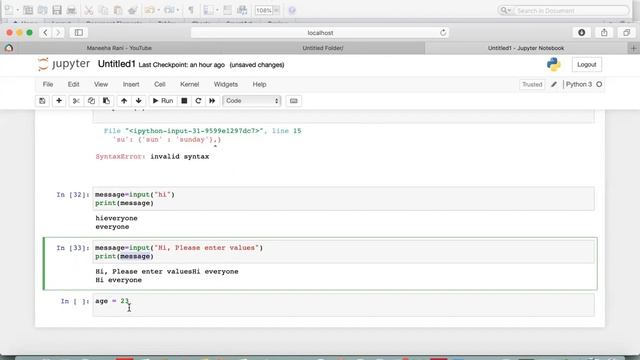Save notebook with the floppy disk icon
The height and width of the screenshot is (360, 640).
click(42, 101)
